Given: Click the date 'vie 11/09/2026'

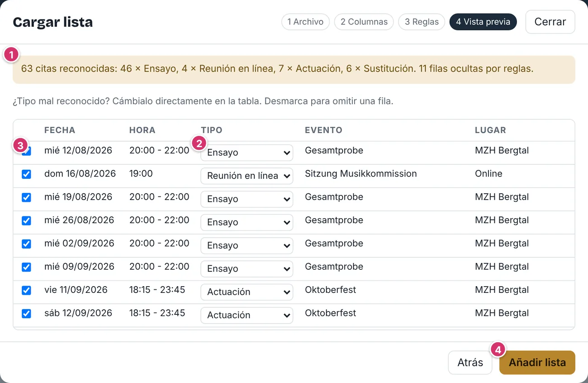Looking at the screenshot, I should pos(76,290).
